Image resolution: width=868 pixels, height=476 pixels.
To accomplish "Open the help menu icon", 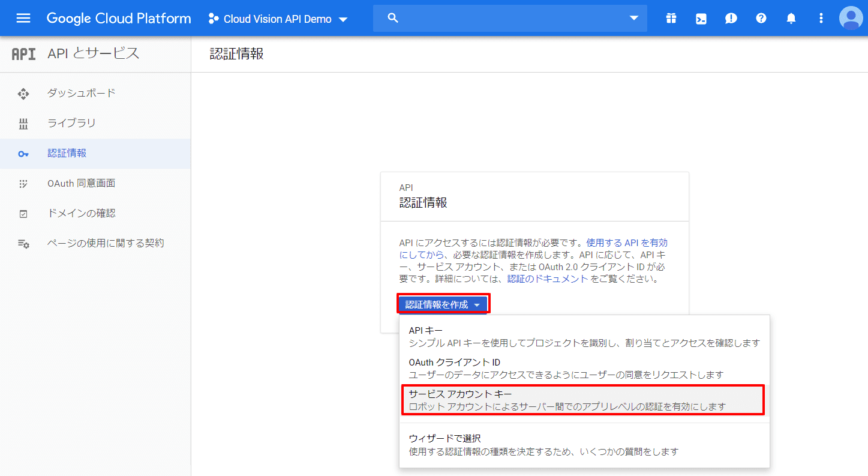I will point(761,17).
